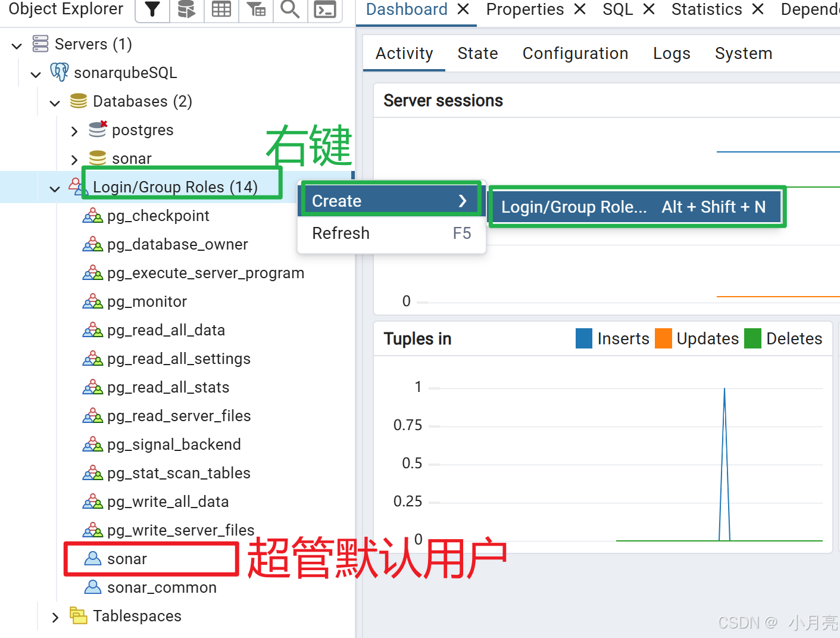Select the Login/Group Roles (14) label

(x=175, y=187)
